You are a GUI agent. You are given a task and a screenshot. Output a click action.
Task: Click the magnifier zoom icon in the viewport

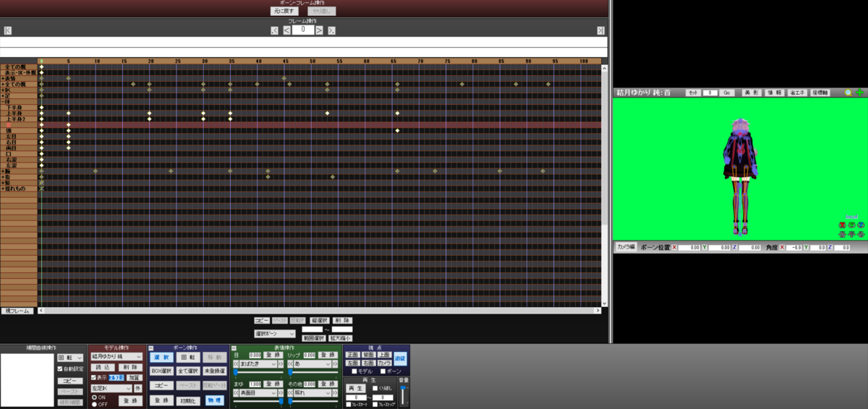(848, 92)
